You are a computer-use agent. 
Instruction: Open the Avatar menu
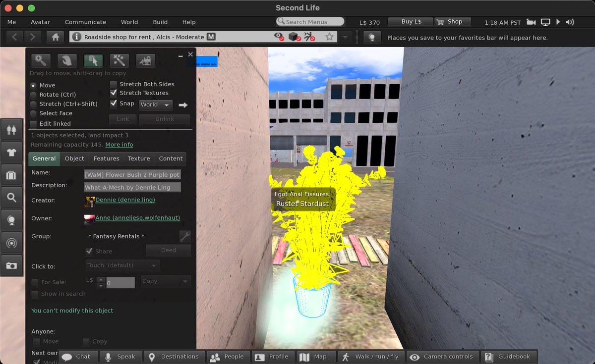coord(40,22)
